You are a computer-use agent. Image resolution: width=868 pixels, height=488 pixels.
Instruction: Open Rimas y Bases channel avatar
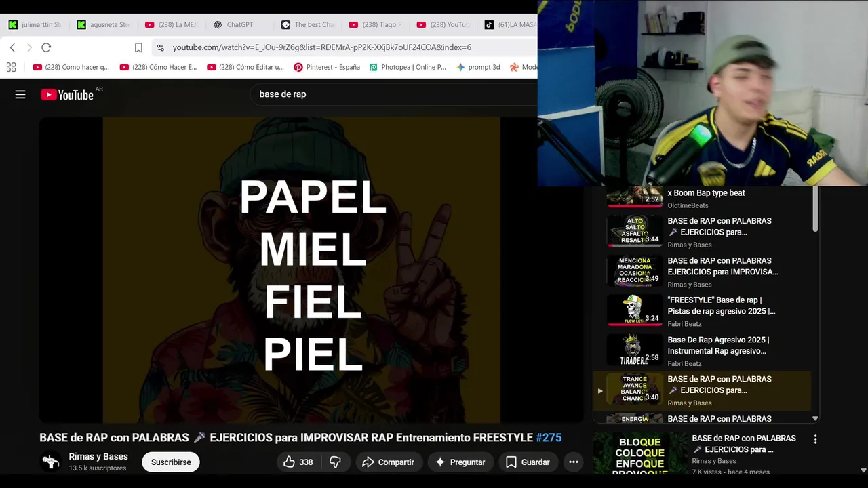[51, 462]
